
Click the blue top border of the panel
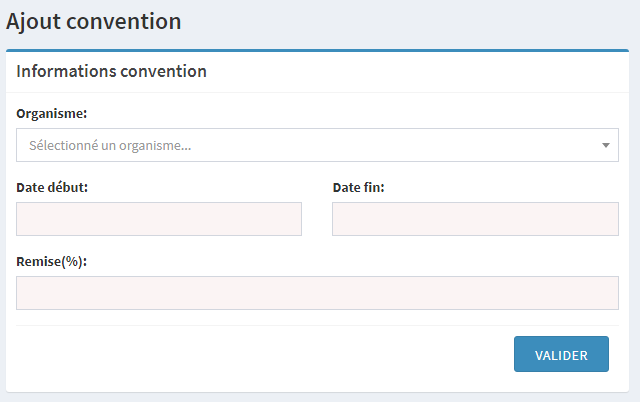[317, 50]
